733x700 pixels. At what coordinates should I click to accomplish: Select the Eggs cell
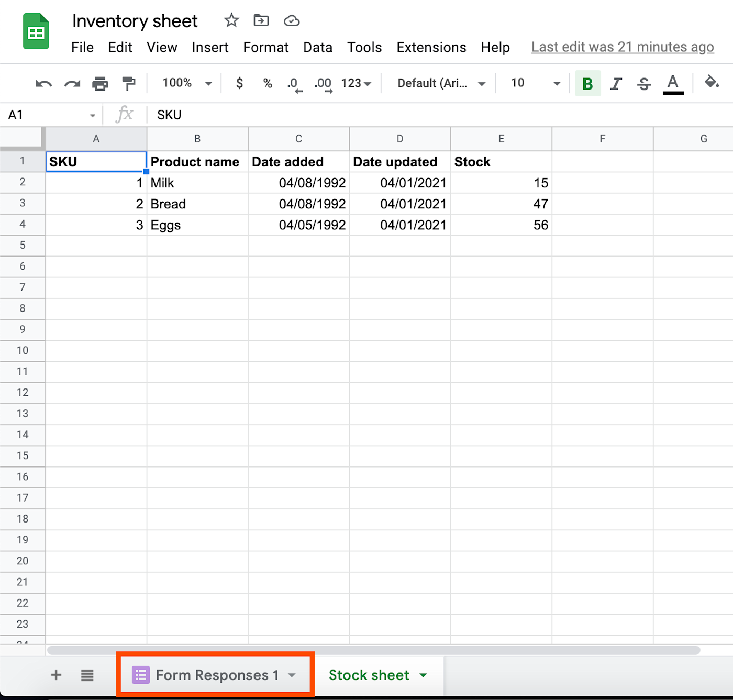tap(197, 225)
